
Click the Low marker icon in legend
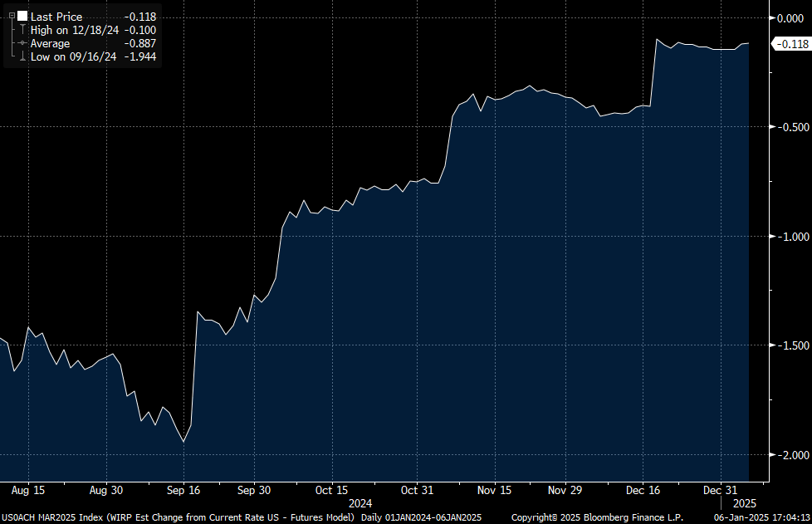coord(22,56)
